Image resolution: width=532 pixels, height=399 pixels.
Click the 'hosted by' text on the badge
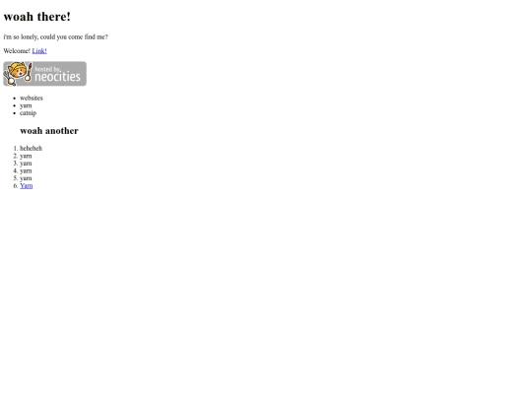[x=47, y=69]
